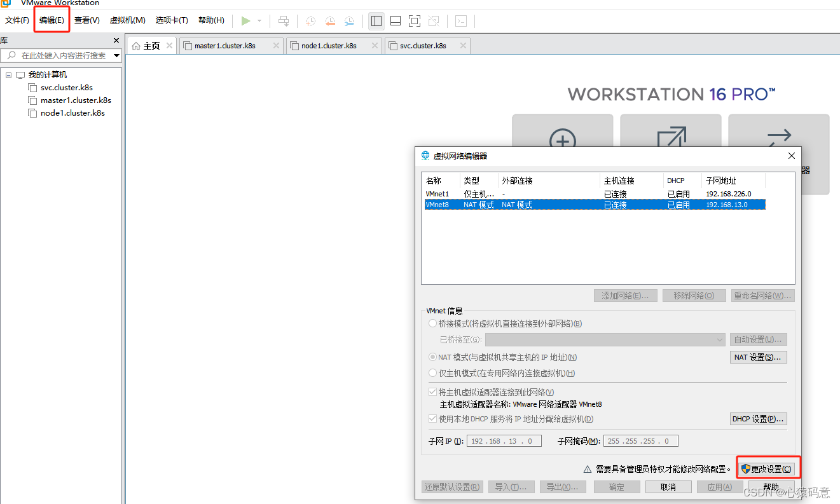Click the 子网掩码 input field

641,441
